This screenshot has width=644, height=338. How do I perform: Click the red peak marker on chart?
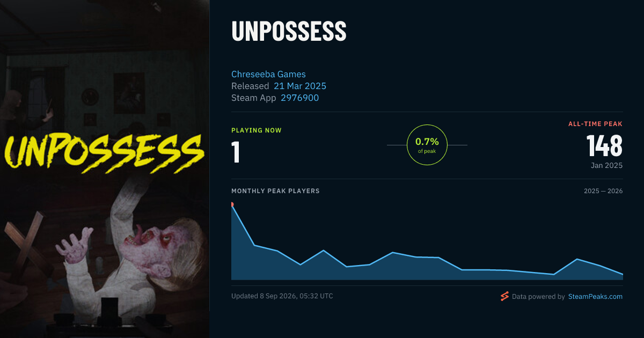tap(232, 204)
